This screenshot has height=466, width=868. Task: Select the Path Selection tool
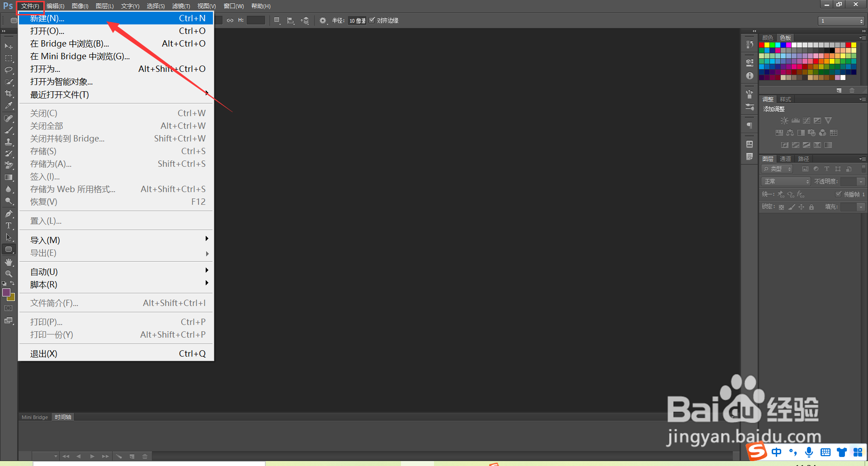[9, 237]
